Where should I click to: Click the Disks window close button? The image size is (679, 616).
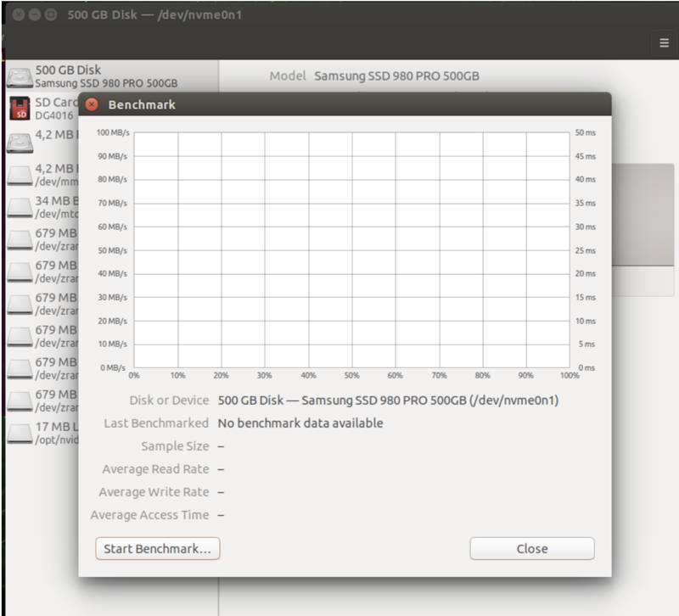tap(18, 14)
